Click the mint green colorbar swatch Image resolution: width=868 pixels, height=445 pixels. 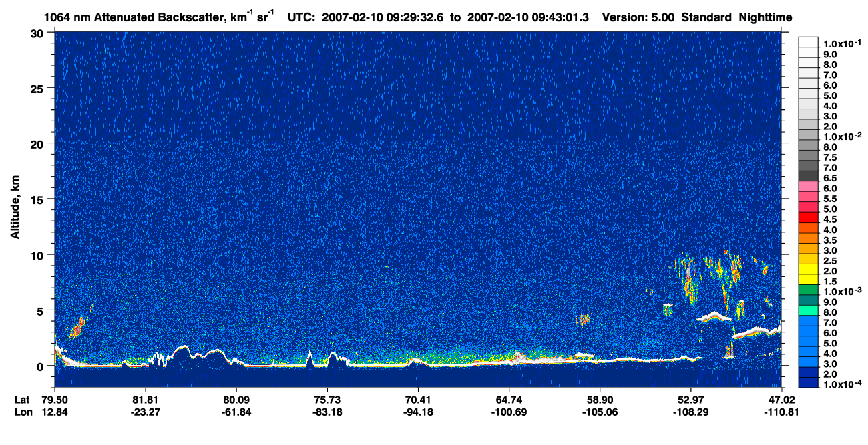coord(809,310)
